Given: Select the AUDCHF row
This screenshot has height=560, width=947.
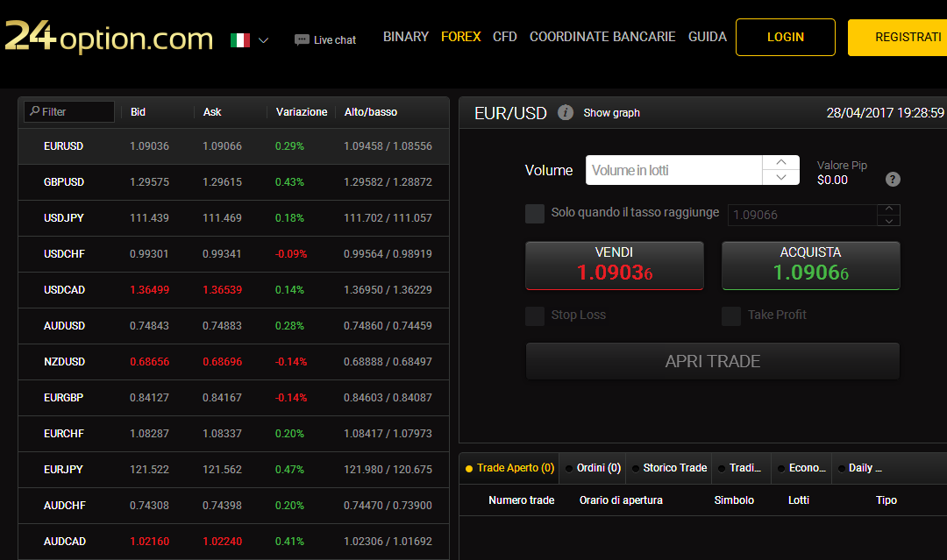Looking at the screenshot, I should [x=234, y=505].
